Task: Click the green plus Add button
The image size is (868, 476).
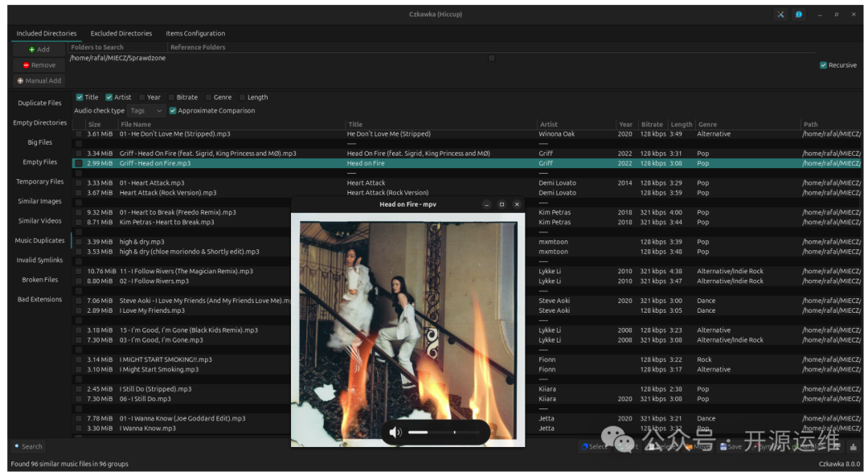Action: [39, 49]
